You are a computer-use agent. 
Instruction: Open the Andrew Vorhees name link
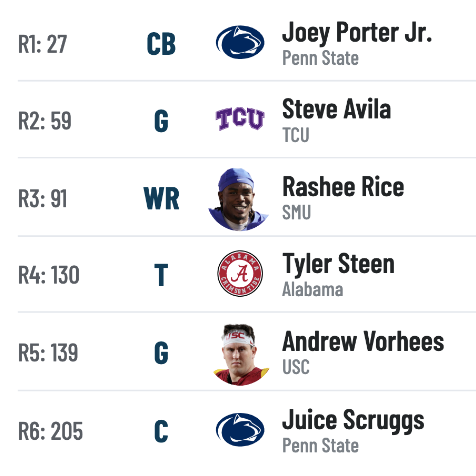pyautogui.click(x=363, y=341)
